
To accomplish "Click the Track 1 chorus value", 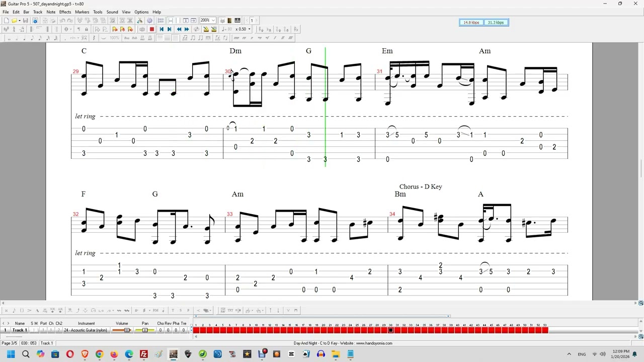I will point(160,330).
